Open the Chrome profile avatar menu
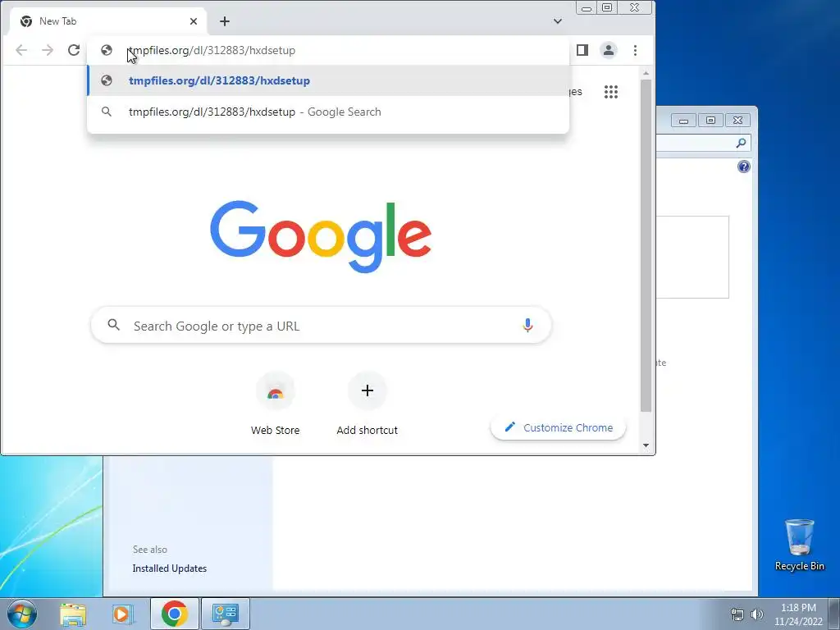This screenshot has width=840, height=630. pos(609,50)
